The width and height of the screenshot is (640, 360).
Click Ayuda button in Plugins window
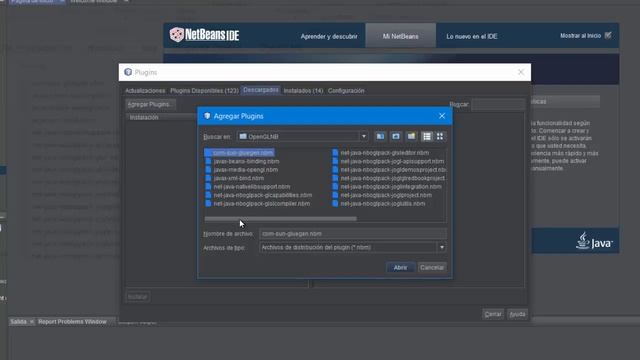(517, 314)
